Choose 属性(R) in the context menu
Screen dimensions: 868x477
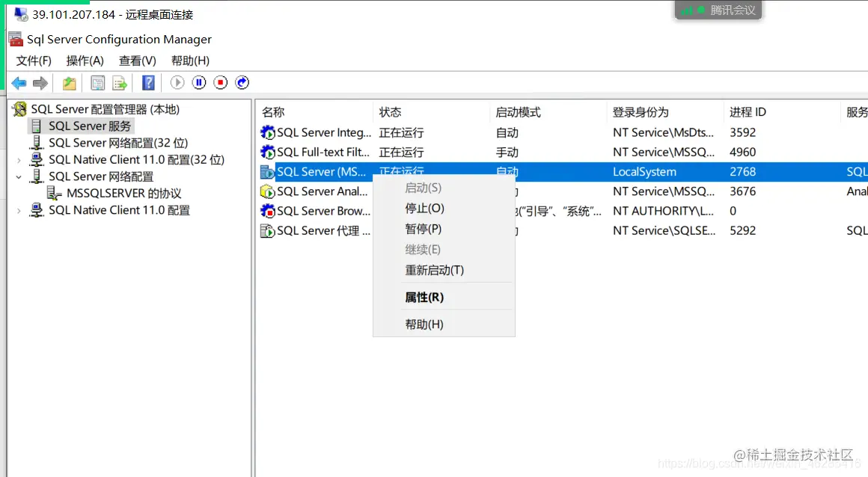444,298
